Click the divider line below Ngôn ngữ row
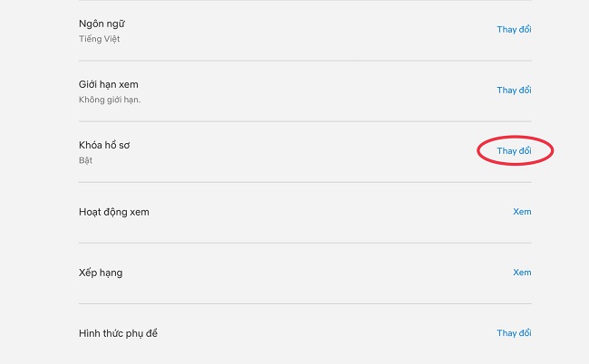 304,61
